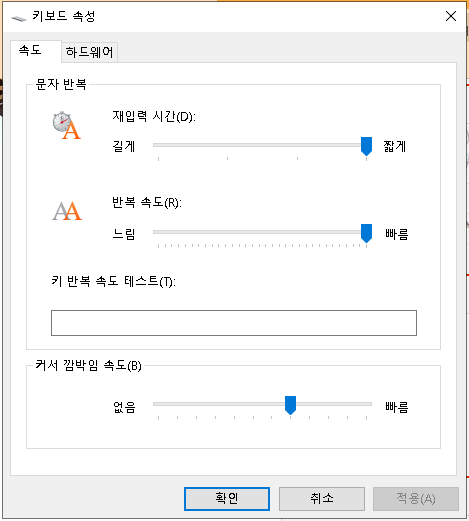The image size is (469, 521).
Task: Close the 키보드 속성 dialog
Action: 451,16
